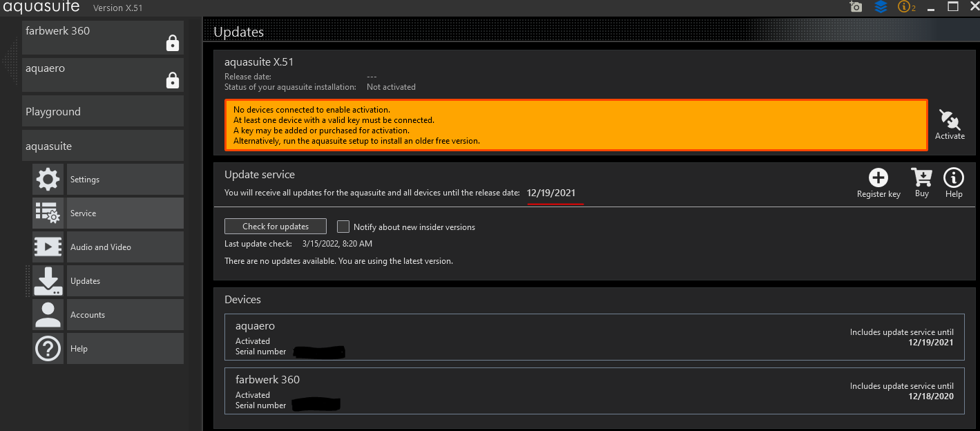Screen dimensions: 980x431
Task: Click the Register key label
Action: [878, 194]
